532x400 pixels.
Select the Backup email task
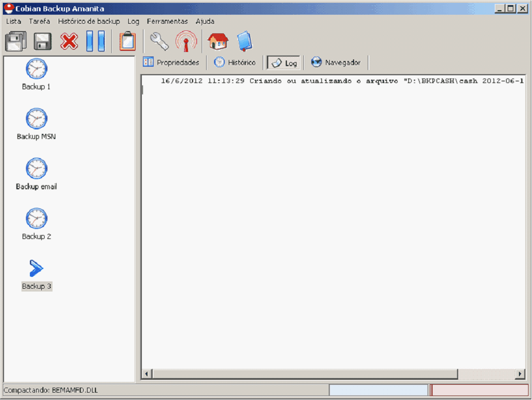tap(36, 174)
